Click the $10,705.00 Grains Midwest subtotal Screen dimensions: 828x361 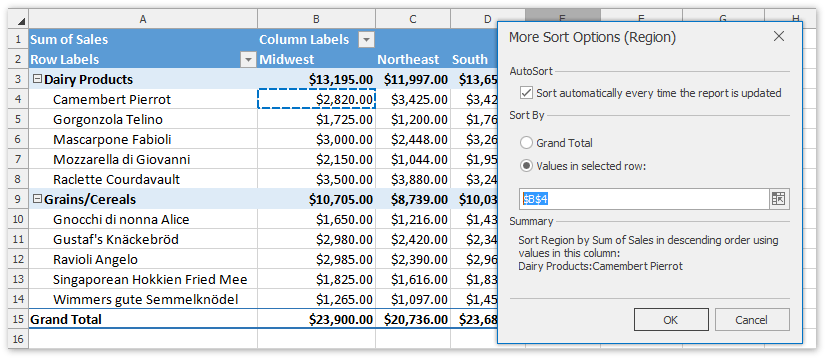[x=316, y=200]
